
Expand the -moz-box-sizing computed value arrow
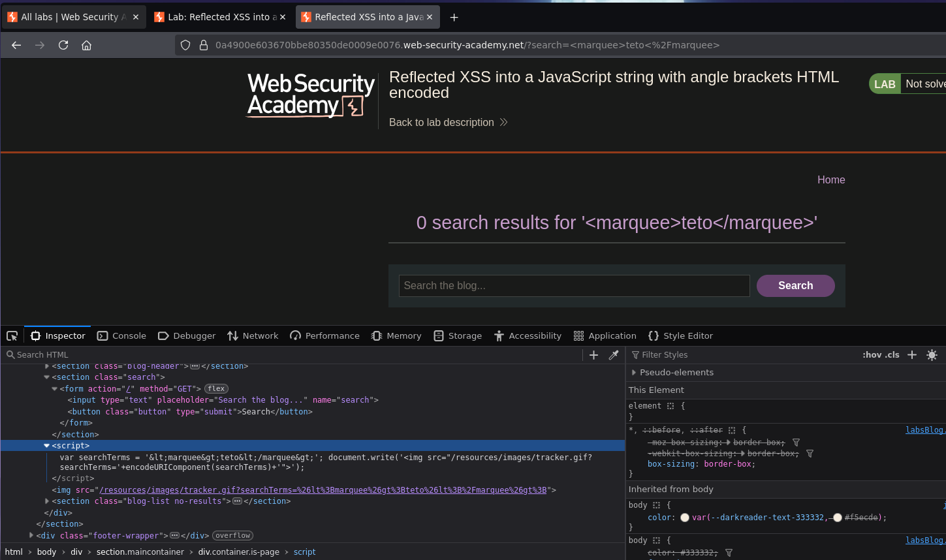tap(729, 443)
